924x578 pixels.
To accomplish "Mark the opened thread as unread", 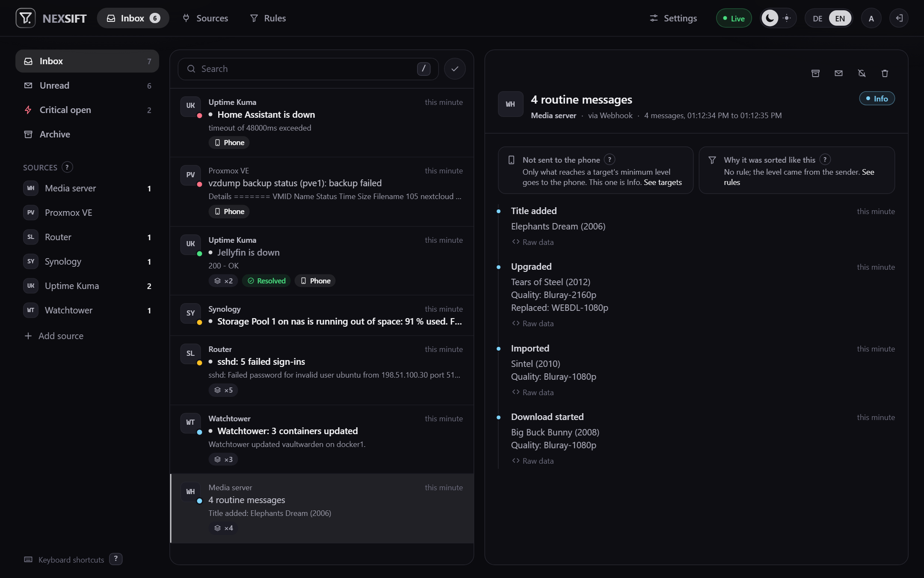I will click(x=838, y=73).
